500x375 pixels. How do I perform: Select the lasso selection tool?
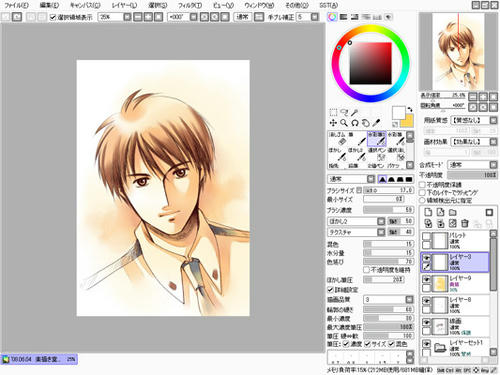pos(344,112)
